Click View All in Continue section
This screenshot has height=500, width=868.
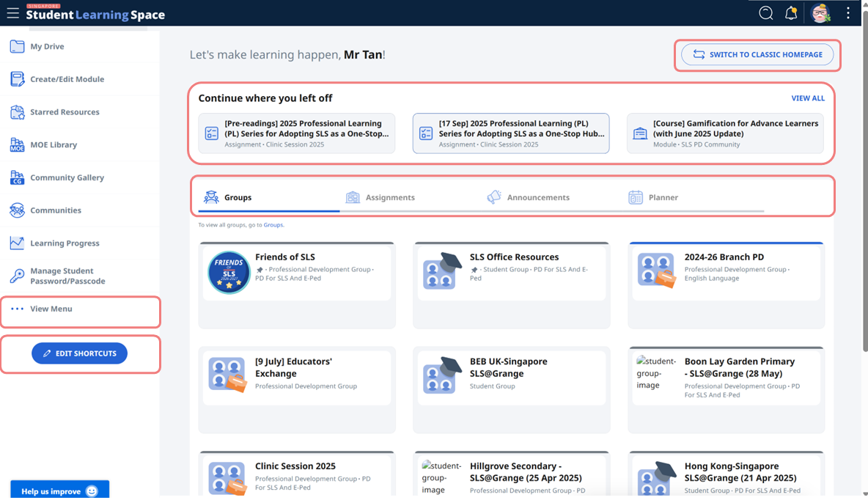click(807, 98)
